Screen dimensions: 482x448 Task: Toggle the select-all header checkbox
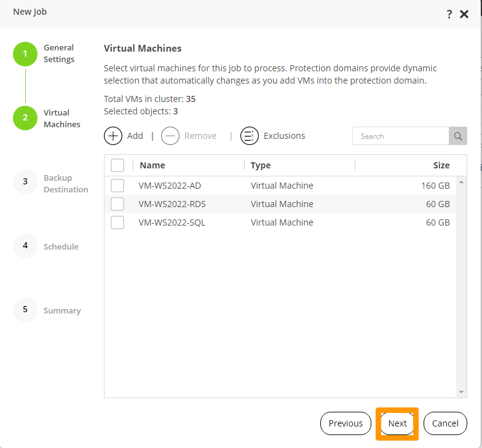click(117, 165)
